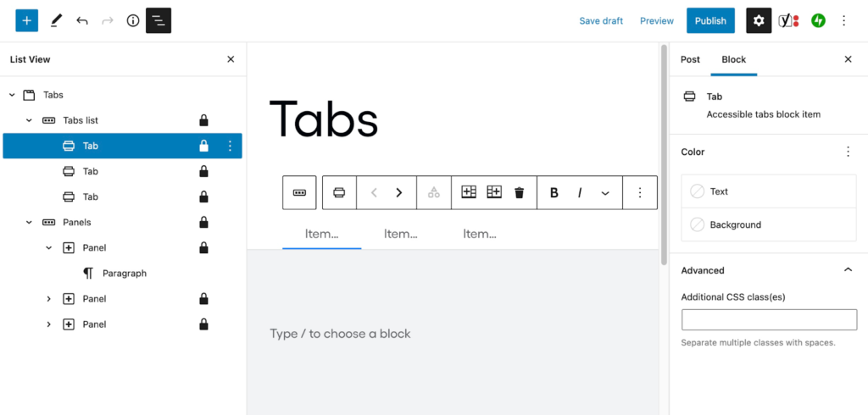Apply italic formatting in block toolbar
Viewport: 868px width, 415px height.
(x=580, y=192)
